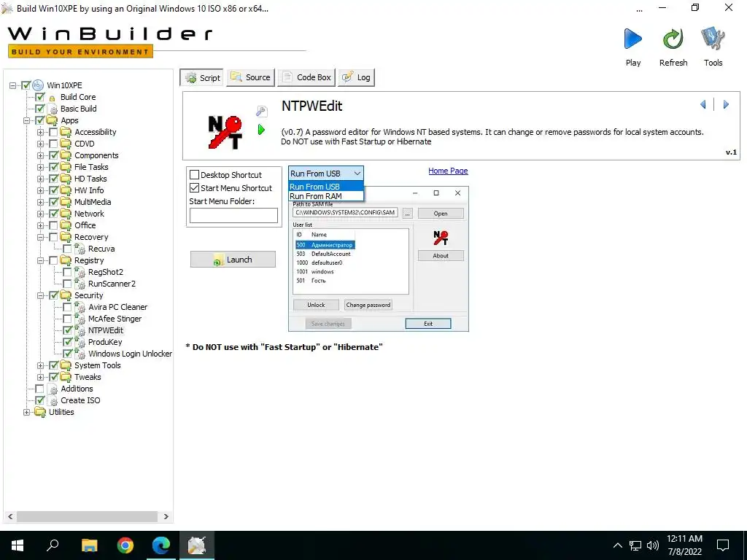Select Tweaks folder label

click(88, 377)
